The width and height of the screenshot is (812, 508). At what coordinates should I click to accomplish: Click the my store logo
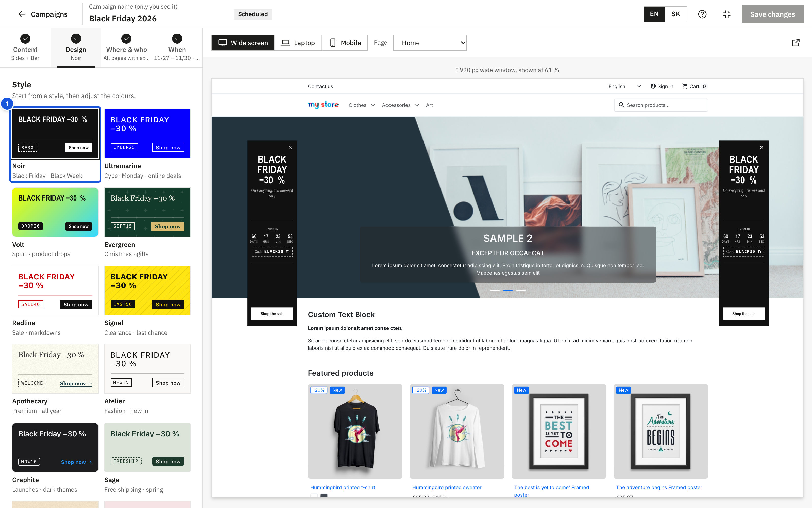click(323, 105)
